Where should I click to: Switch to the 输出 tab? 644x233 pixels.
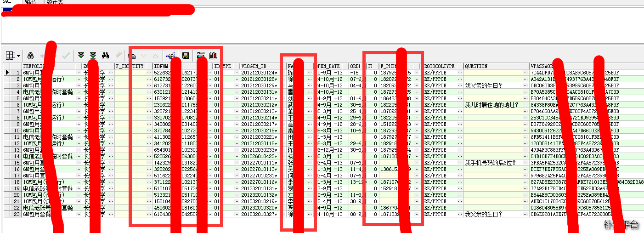point(30,2)
